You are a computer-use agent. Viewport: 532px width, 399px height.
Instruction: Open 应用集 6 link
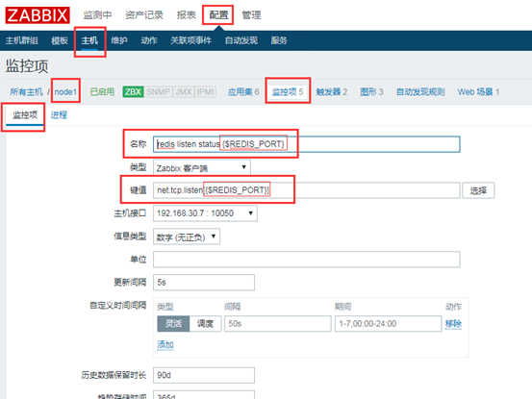tap(243, 92)
